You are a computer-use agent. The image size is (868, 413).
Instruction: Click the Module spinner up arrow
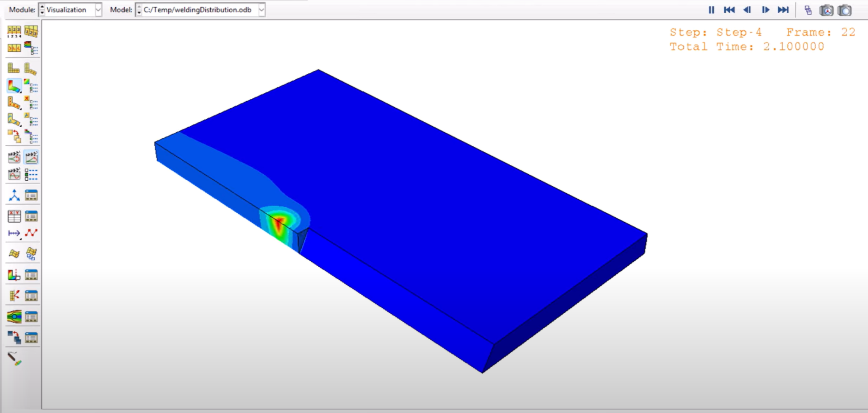pos(42,7)
